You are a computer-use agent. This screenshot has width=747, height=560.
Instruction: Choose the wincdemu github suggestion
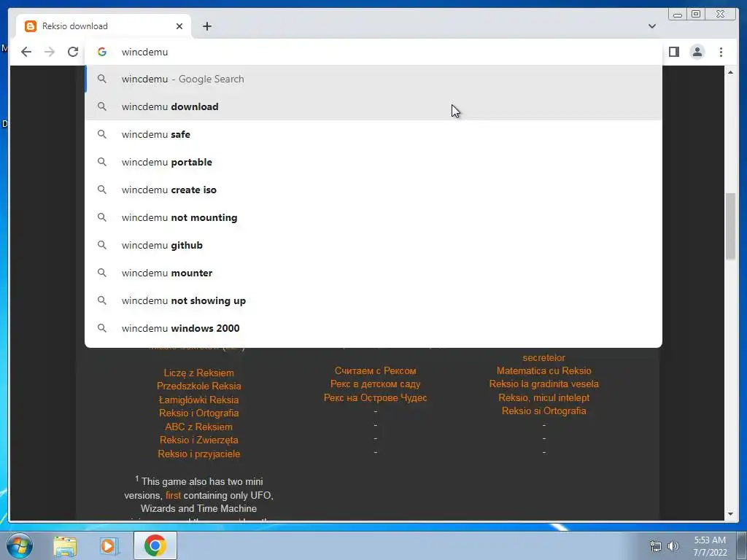click(373, 245)
